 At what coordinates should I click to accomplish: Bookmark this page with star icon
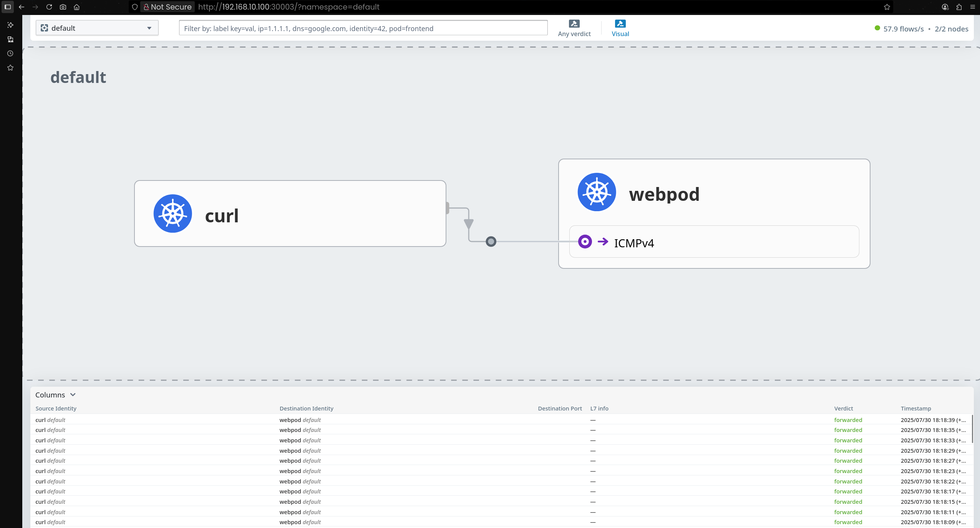[x=887, y=7]
